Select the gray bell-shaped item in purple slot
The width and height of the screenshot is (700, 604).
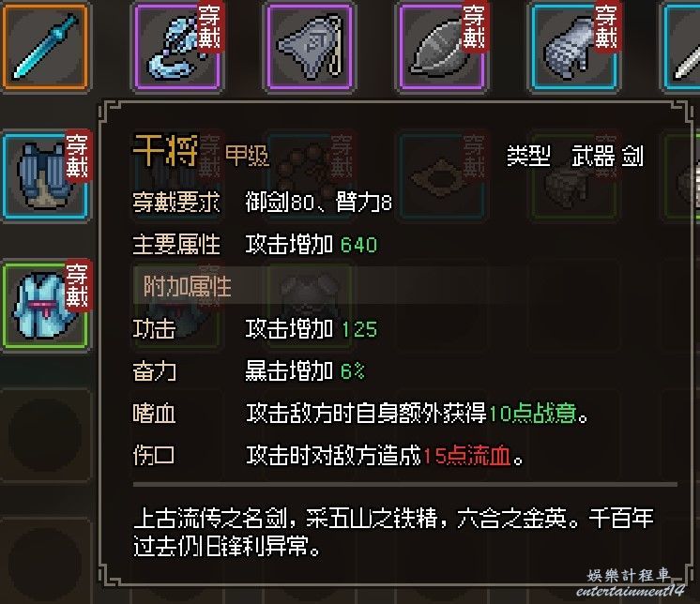pos(310,46)
